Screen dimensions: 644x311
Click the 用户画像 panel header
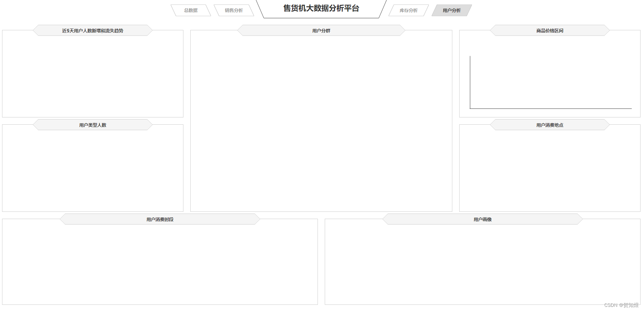pyautogui.click(x=483, y=219)
